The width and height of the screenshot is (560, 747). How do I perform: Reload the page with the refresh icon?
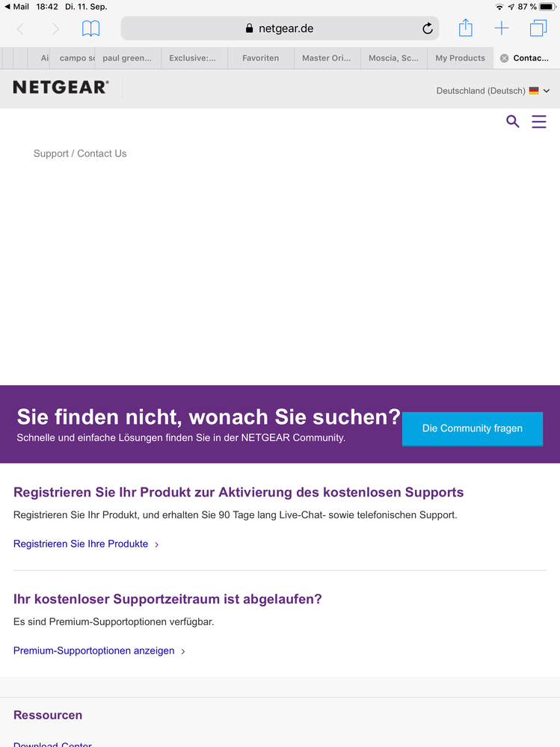pyautogui.click(x=428, y=28)
